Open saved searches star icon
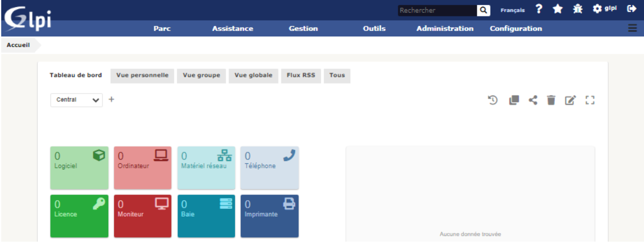This screenshot has height=242, width=644. 558,9
